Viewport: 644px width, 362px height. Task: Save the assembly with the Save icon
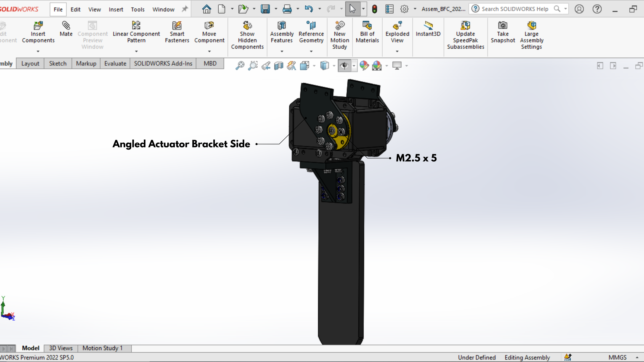(x=265, y=9)
